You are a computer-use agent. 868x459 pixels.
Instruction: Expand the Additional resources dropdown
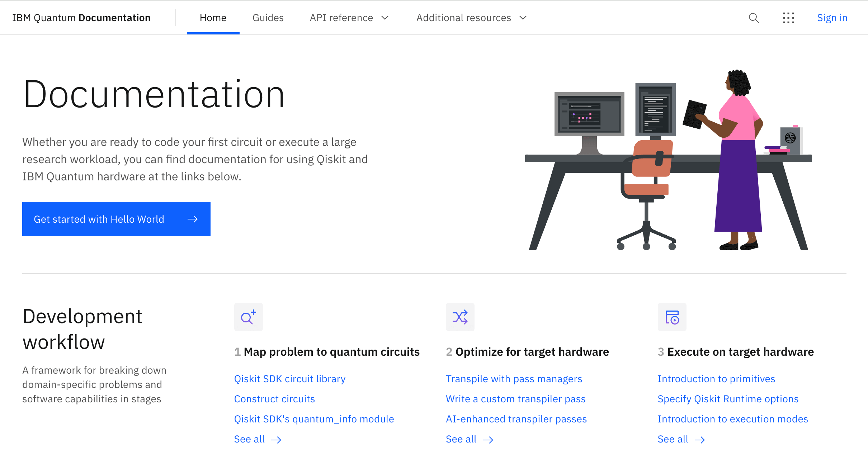471,17
